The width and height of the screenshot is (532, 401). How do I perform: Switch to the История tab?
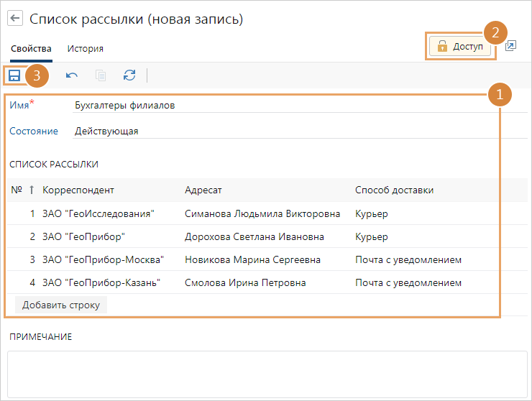pos(85,49)
